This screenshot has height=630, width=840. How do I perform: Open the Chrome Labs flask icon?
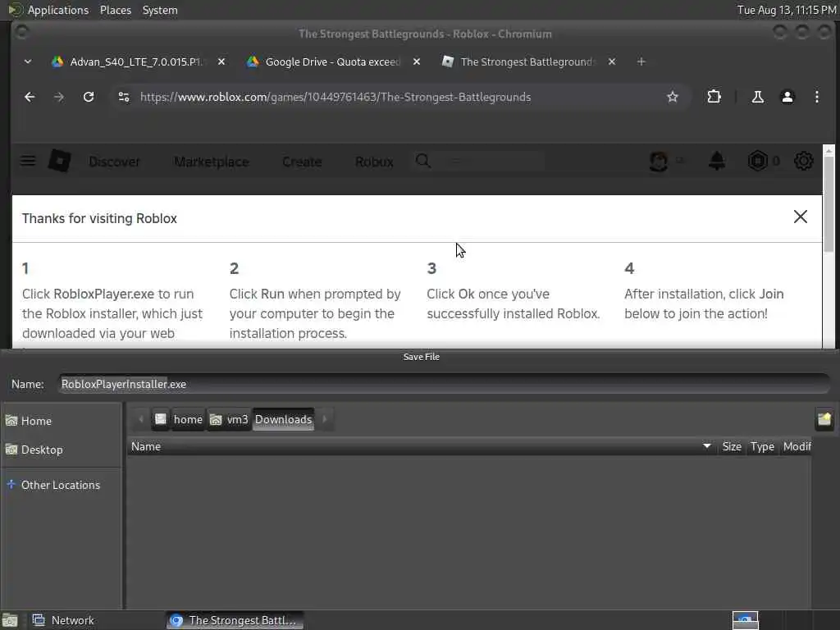pyautogui.click(x=757, y=97)
